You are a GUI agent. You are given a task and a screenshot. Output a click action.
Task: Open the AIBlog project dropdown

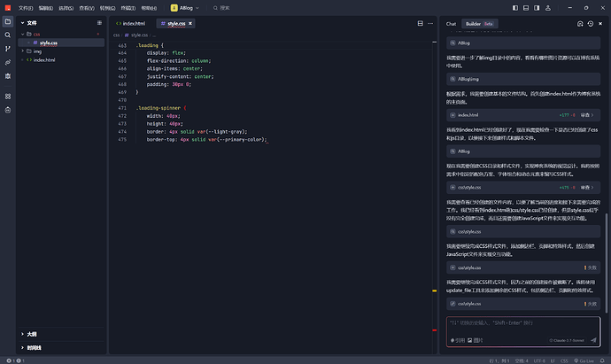pos(185,8)
